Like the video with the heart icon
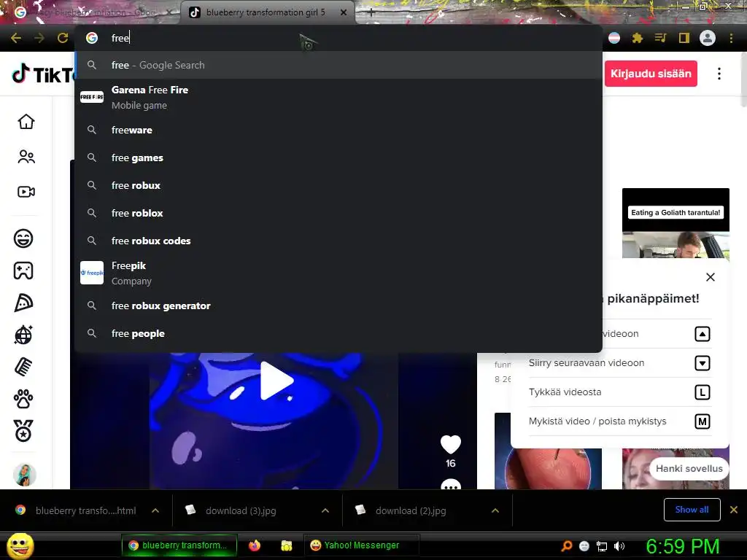 click(451, 445)
